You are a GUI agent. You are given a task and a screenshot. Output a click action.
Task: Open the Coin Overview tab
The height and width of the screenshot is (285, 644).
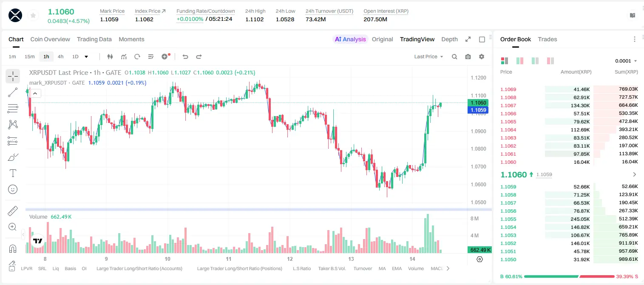pyautogui.click(x=50, y=39)
